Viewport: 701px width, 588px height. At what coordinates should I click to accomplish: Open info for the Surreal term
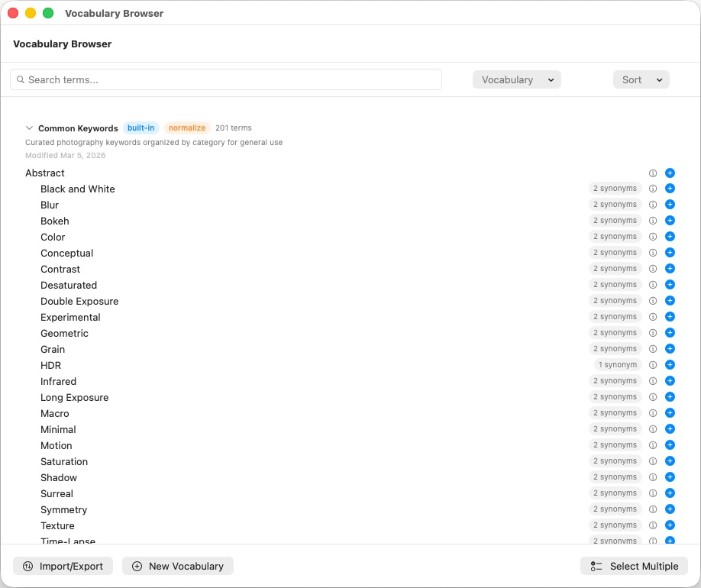pyautogui.click(x=653, y=493)
